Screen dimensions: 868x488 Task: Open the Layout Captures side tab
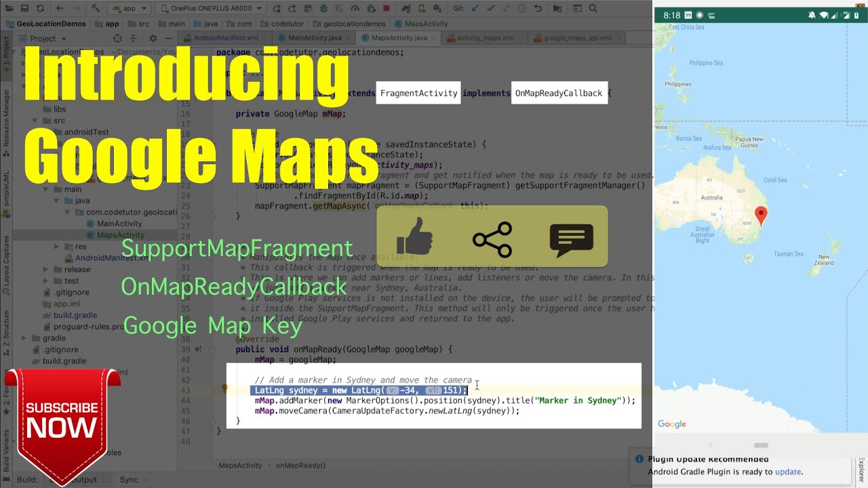[6, 265]
